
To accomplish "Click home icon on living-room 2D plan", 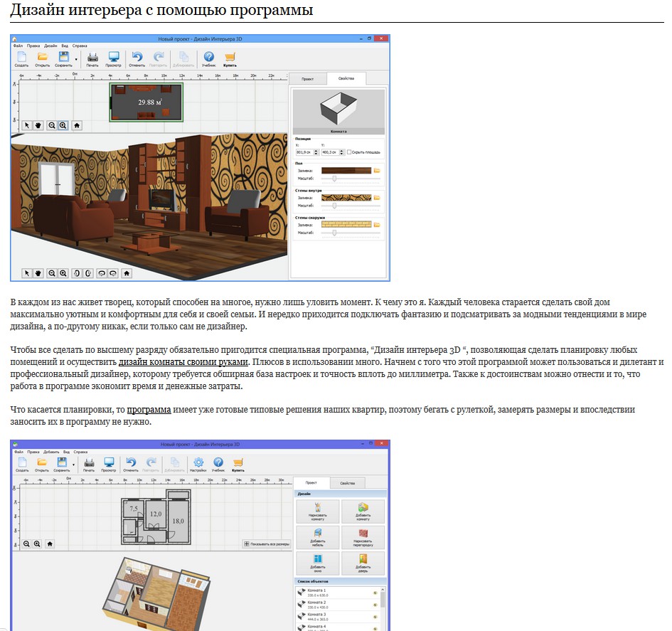I will 77,125.
